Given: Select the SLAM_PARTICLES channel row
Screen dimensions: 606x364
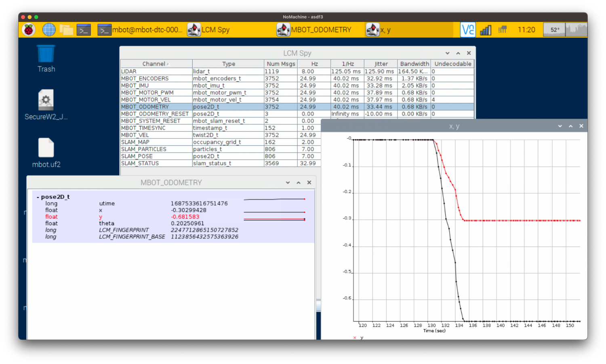Looking at the screenshot, I should [x=221, y=149].
